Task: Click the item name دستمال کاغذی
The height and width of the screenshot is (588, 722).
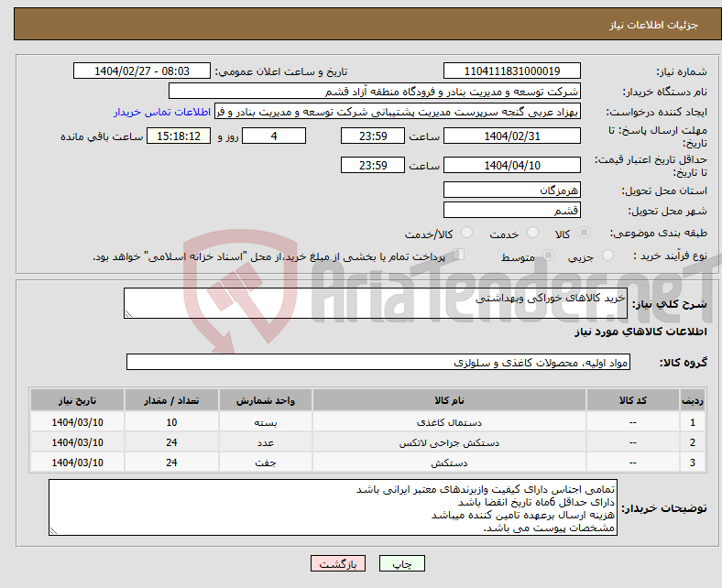Action: tap(449, 422)
